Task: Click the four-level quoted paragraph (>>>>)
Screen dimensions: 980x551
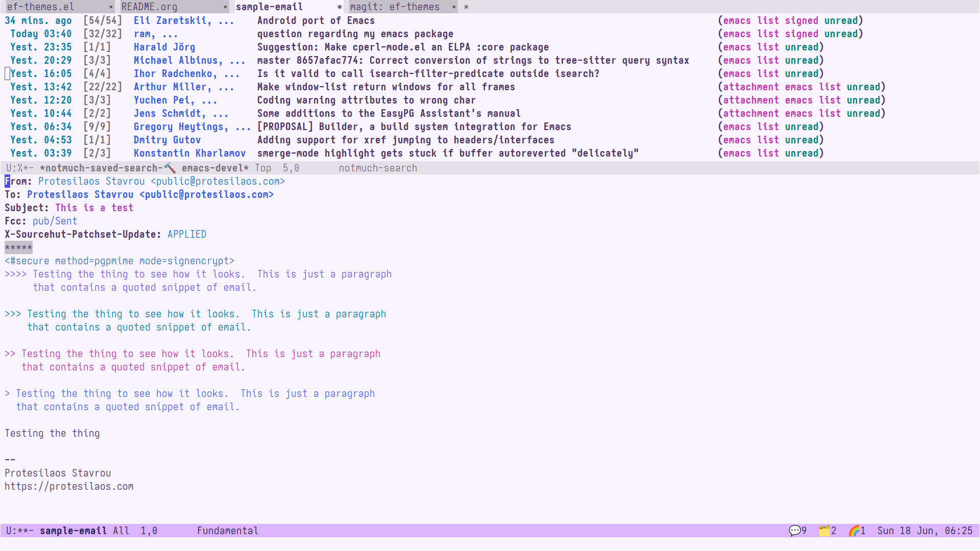Action: click(x=199, y=281)
